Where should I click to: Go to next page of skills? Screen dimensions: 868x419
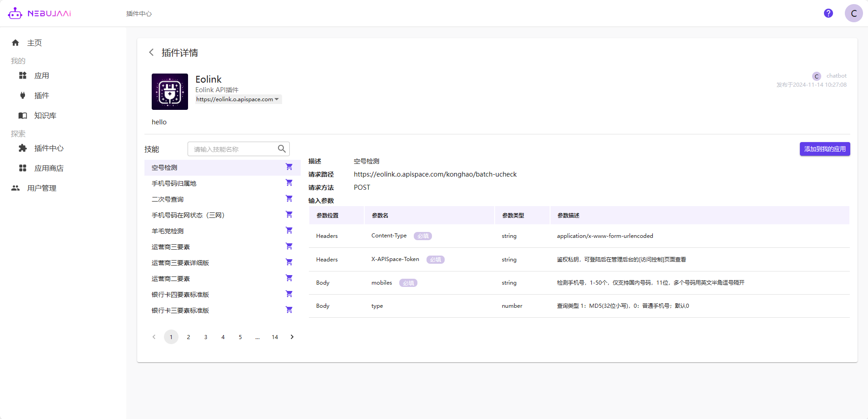tap(292, 337)
